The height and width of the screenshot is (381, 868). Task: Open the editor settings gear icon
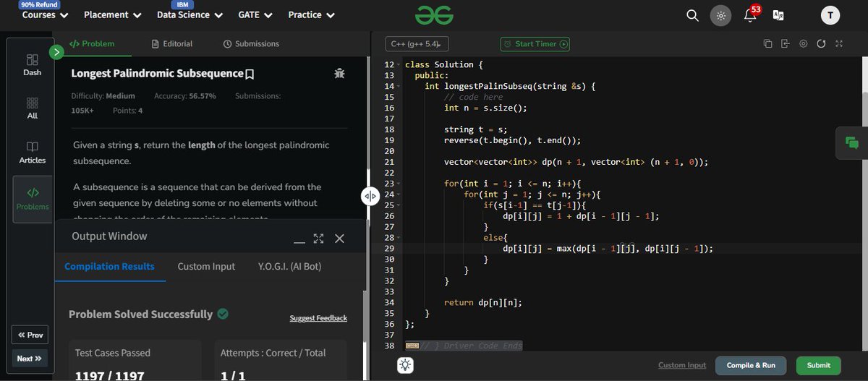[804, 44]
